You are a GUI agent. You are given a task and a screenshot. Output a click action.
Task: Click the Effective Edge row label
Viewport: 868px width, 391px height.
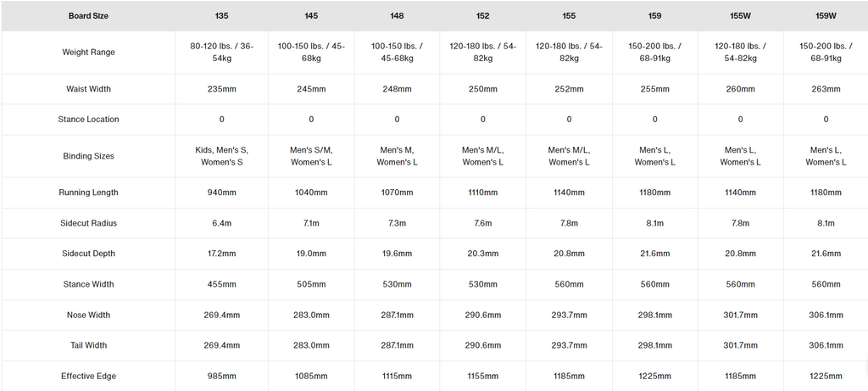[x=88, y=376]
